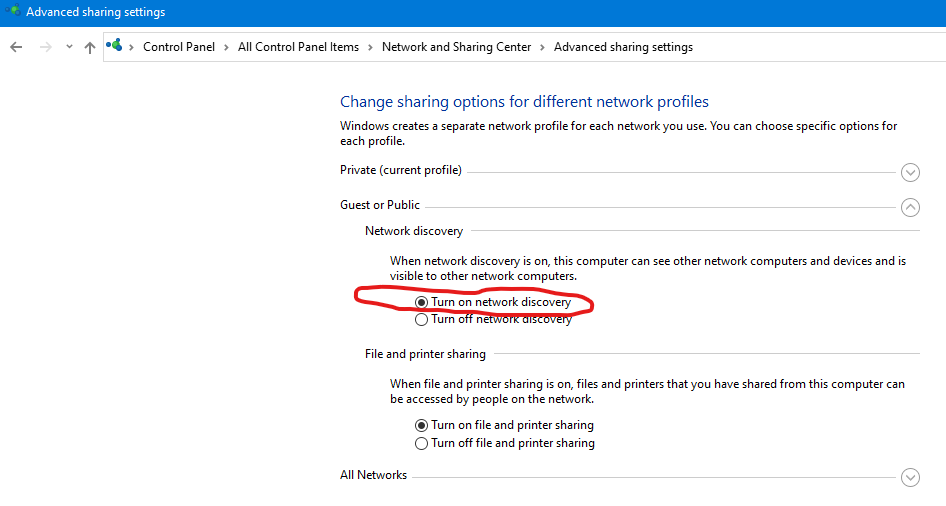Click the network icon in address bar
This screenshot has height=506, width=946.
(114, 45)
